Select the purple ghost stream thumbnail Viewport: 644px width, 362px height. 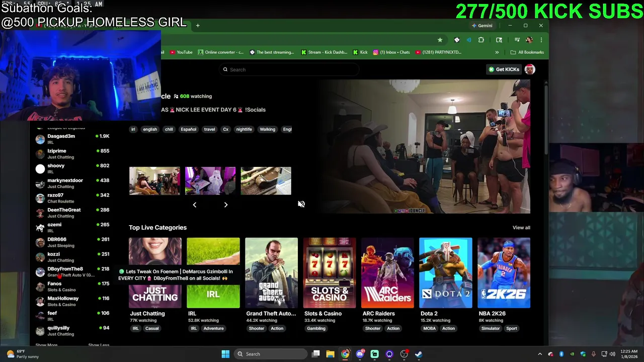(x=210, y=180)
